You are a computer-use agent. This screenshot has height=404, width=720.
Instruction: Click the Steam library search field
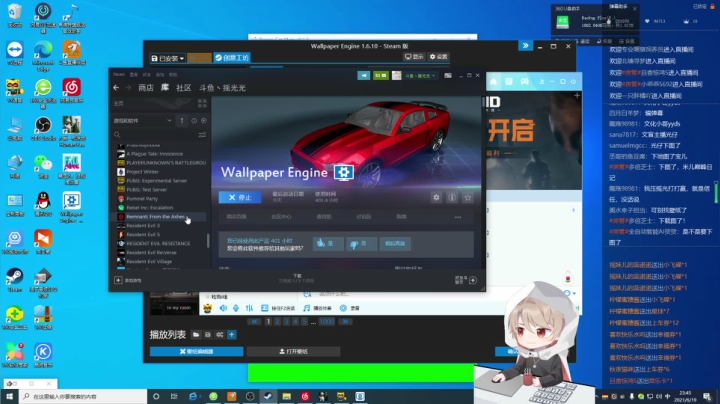click(x=155, y=135)
